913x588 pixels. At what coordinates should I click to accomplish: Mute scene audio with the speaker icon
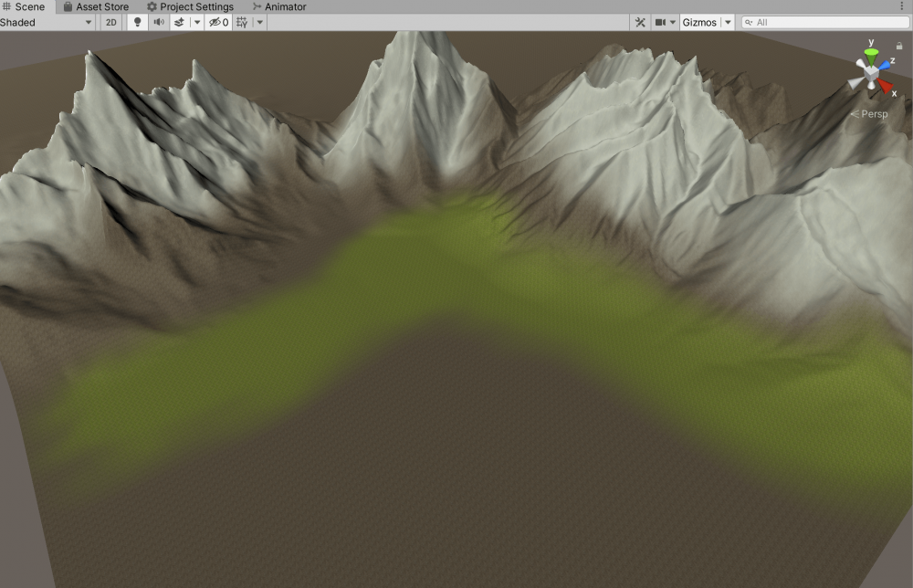pos(158,22)
